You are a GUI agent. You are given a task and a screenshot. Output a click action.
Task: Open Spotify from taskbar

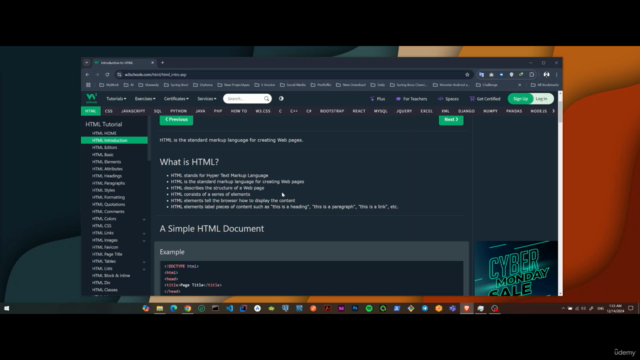point(369,308)
